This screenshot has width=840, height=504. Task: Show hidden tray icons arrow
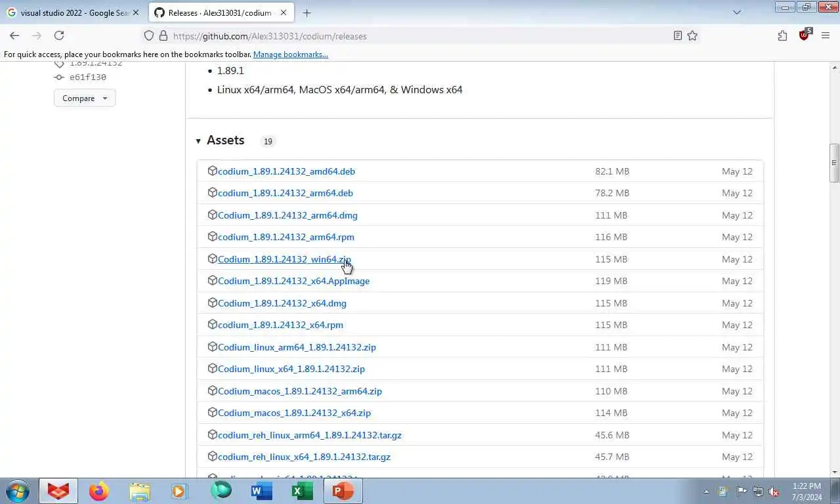tap(706, 492)
